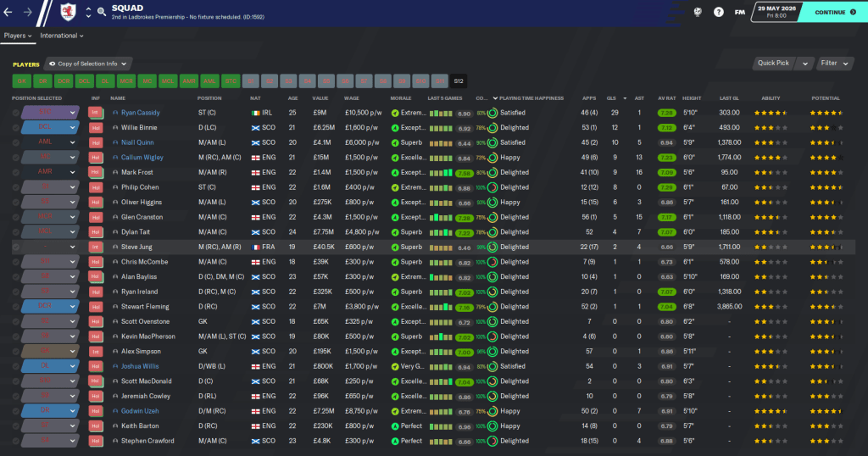
Task: Select the green GK position swatch
Action: (21, 81)
